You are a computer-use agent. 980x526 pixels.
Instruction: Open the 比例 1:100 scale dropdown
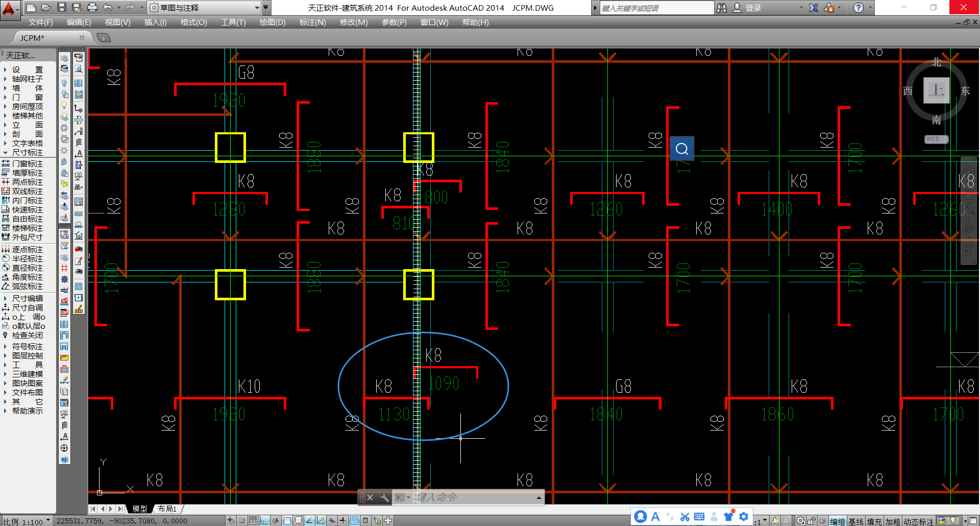(x=27, y=521)
